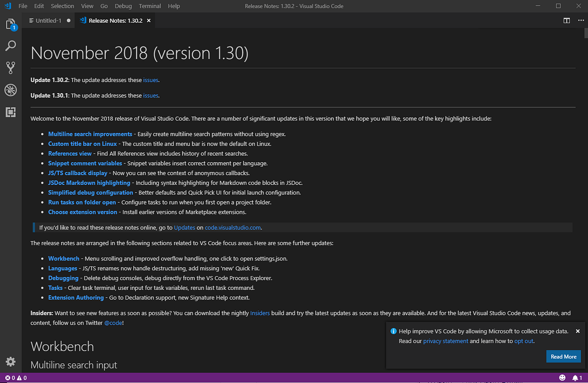Open the Choose extension version link
This screenshot has width=588, height=383.
[x=82, y=212]
